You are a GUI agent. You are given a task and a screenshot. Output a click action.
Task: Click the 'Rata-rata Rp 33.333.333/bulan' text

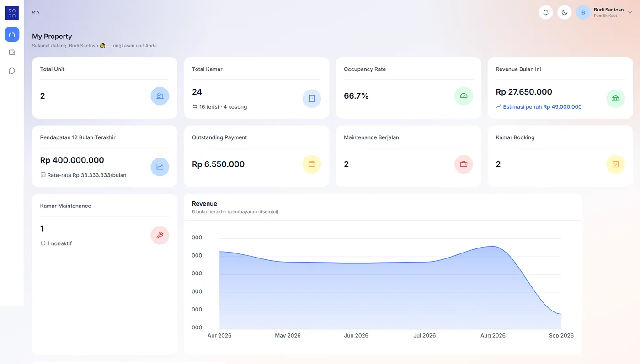[x=87, y=175]
